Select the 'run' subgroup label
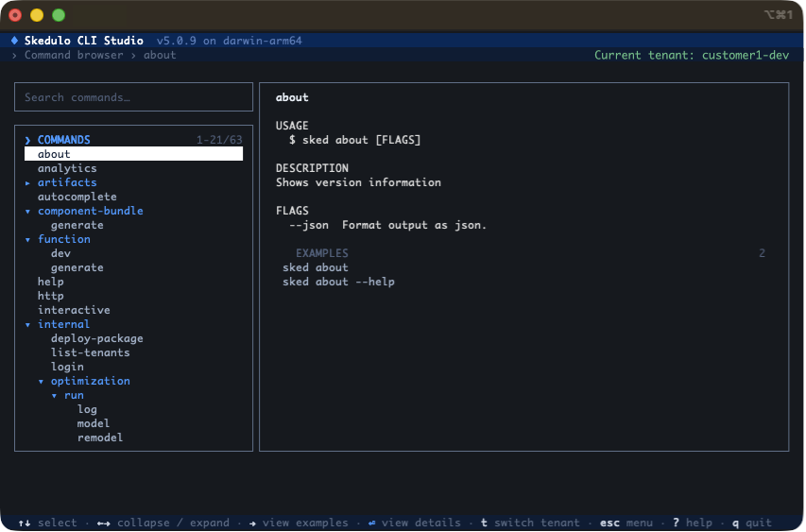Screen dimensions: 806x532 click(x=74, y=395)
